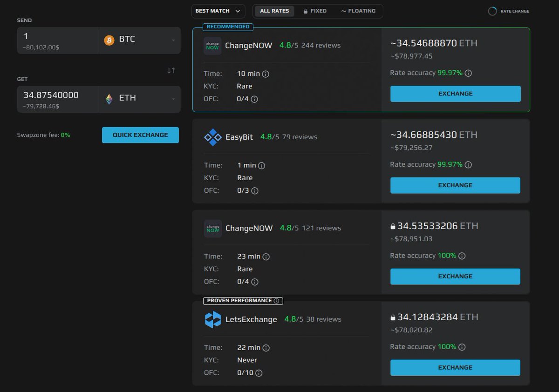Open 79 reviews for EasyBit

(300, 137)
